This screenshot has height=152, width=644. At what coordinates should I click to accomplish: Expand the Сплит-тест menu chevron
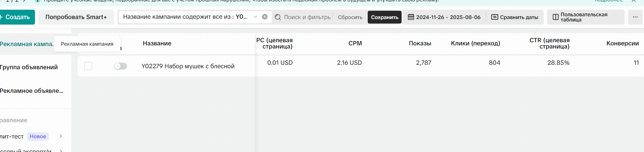[x=61, y=136]
